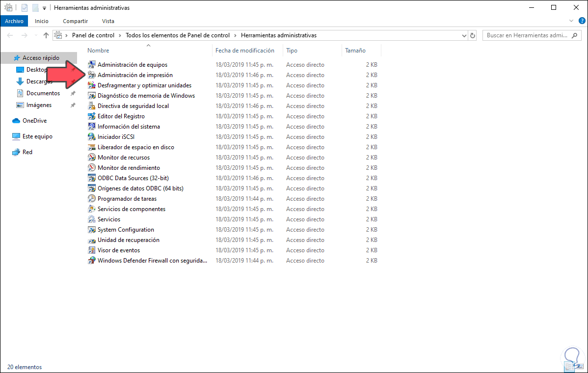Viewport: 588px width, 373px height.
Task: Select the Administración de impresión file name
Action: (x=135, y=75)
